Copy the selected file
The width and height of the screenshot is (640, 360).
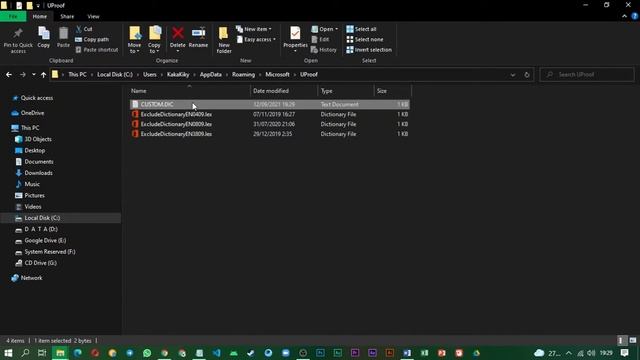[44, 38]
